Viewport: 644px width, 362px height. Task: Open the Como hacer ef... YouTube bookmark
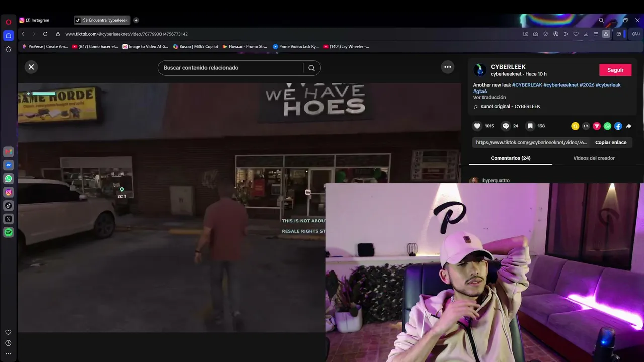click(x=95, y=47)
